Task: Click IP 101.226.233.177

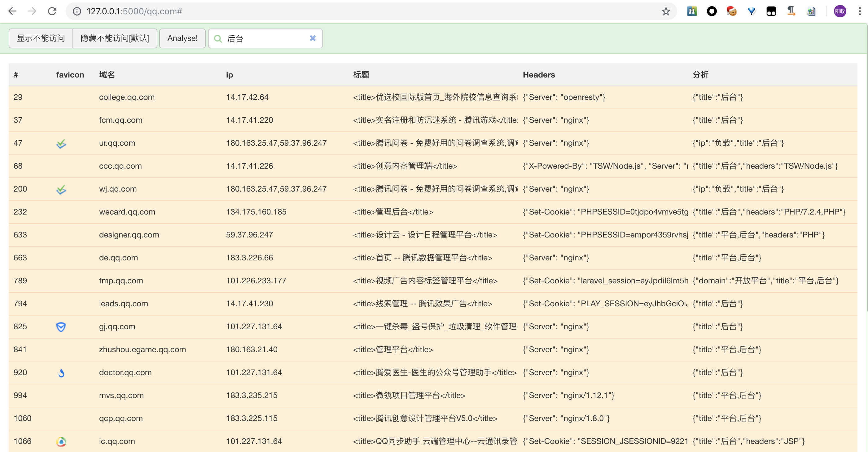Action: (256, 281)
